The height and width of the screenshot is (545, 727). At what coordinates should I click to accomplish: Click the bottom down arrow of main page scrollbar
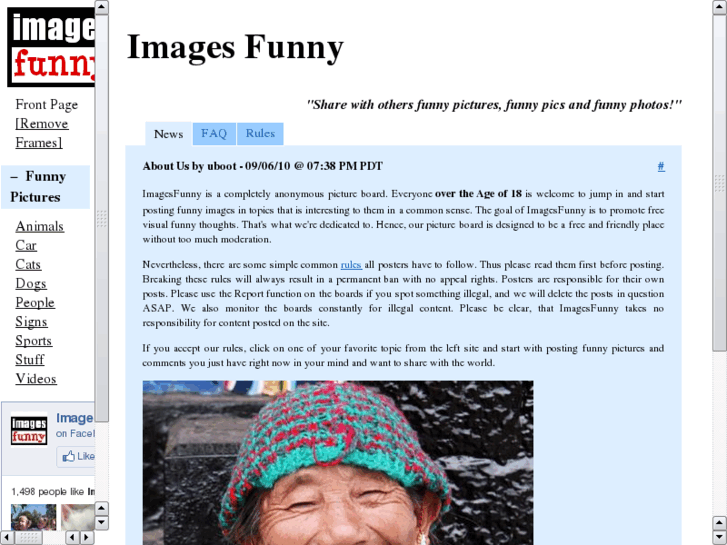click(720, 538)
